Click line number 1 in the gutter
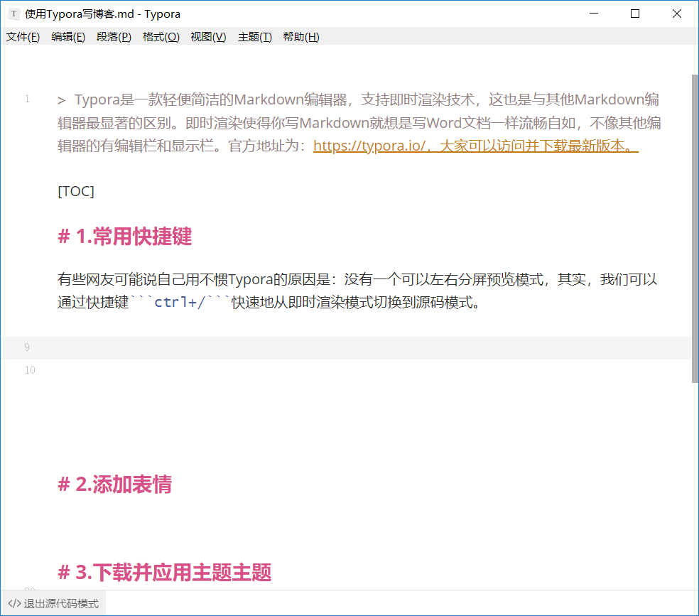The height and width of the screenshot is (616, 699). tap(27, 99)
